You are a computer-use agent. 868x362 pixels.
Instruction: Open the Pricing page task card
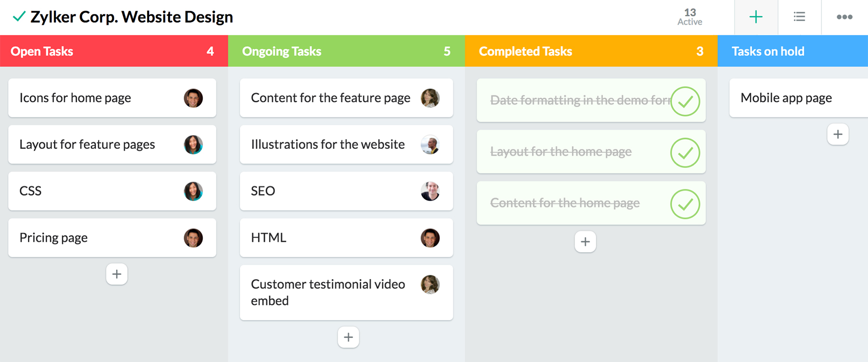pos(96,238)
